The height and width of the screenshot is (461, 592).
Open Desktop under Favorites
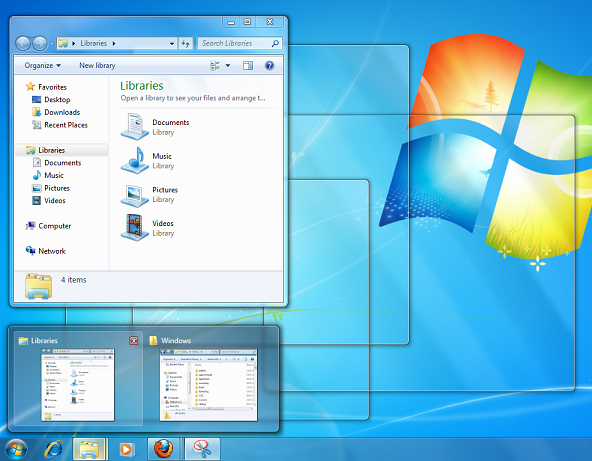(57, 100)
